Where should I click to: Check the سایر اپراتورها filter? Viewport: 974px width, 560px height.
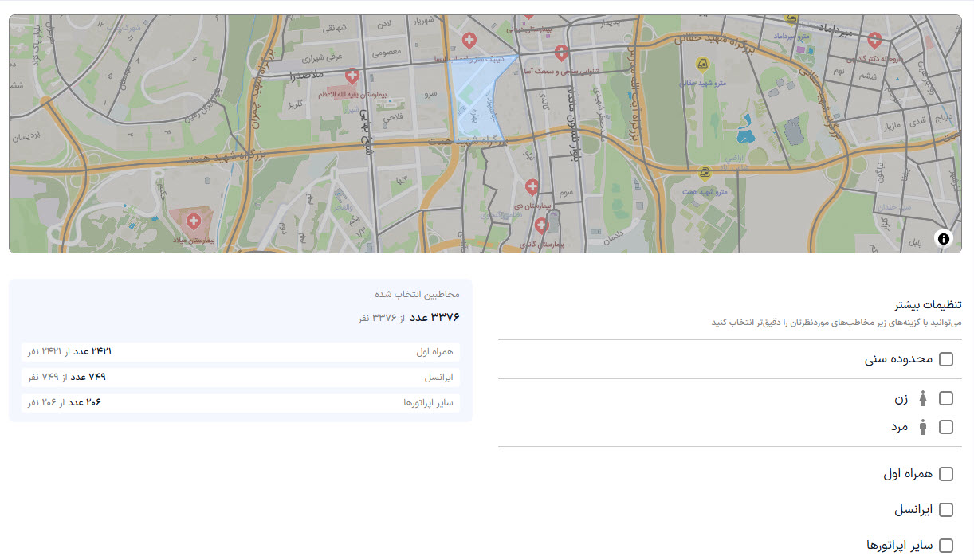[946, 546]
